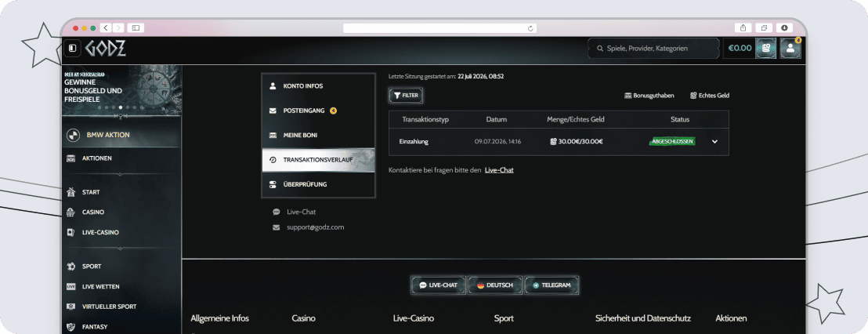Open Sport from the left sidebar

(x=92, y=267)
